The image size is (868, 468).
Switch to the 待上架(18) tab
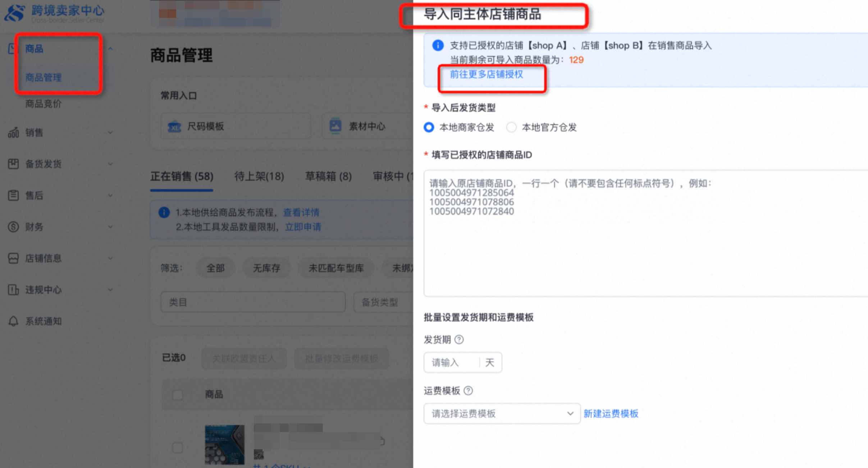click(x=259, y=176)
